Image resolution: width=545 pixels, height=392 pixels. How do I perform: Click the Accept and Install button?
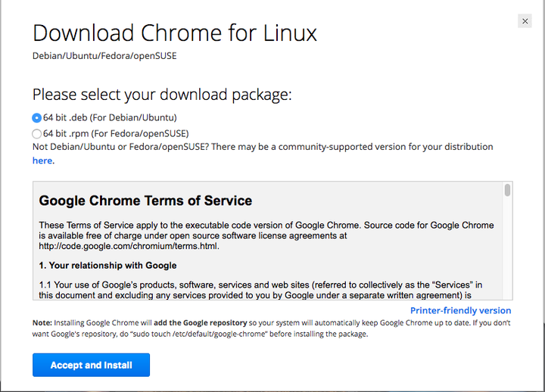(x=91, y=365)
